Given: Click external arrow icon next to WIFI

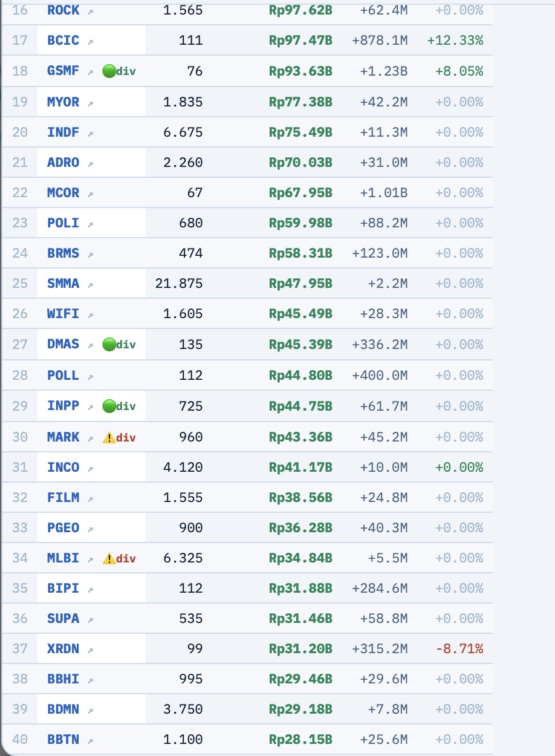Looking at the screenshot, I should pyautogui.click(x=91, y=314).
